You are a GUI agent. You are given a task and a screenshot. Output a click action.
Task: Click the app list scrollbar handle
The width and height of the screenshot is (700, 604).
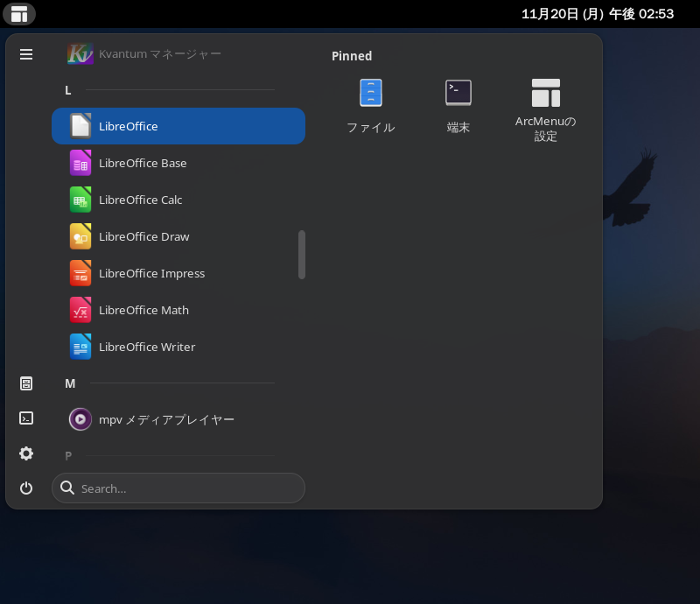click(302, 255)
